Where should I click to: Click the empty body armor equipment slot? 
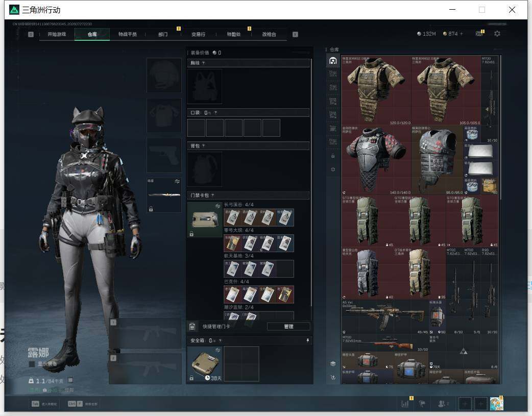click(164, 115)
